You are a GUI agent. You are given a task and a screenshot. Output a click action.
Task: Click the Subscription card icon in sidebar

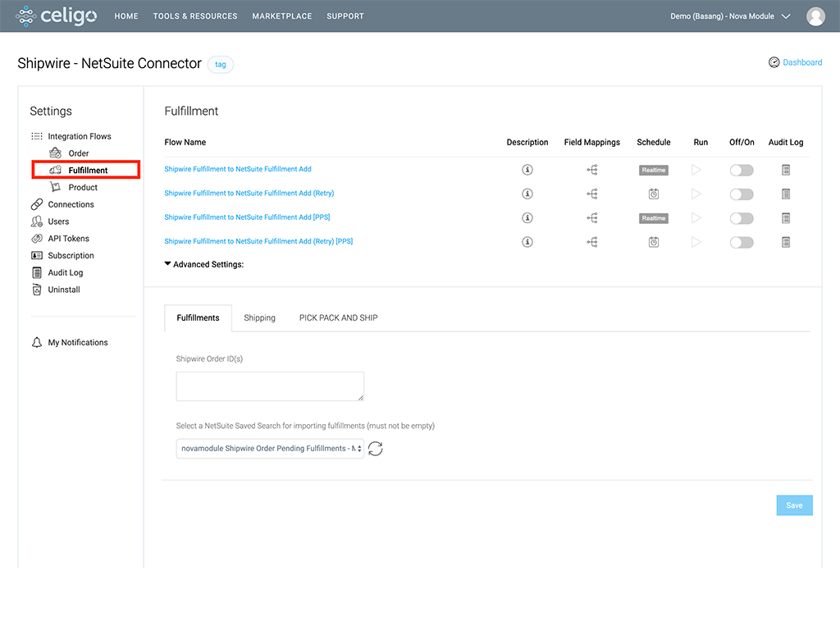click(x=36, y=256)
